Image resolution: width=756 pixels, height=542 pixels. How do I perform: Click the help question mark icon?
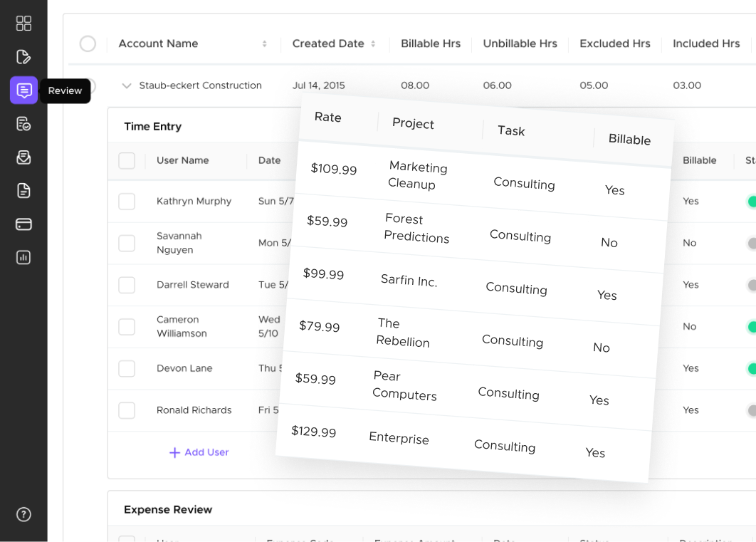coord(23,514)
